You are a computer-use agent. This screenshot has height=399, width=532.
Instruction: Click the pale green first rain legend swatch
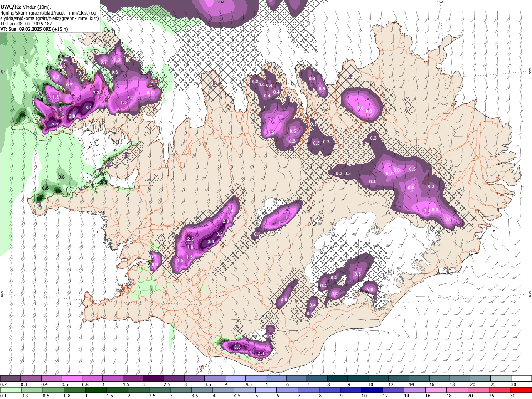pyautogui.click(x=10, y=390)
